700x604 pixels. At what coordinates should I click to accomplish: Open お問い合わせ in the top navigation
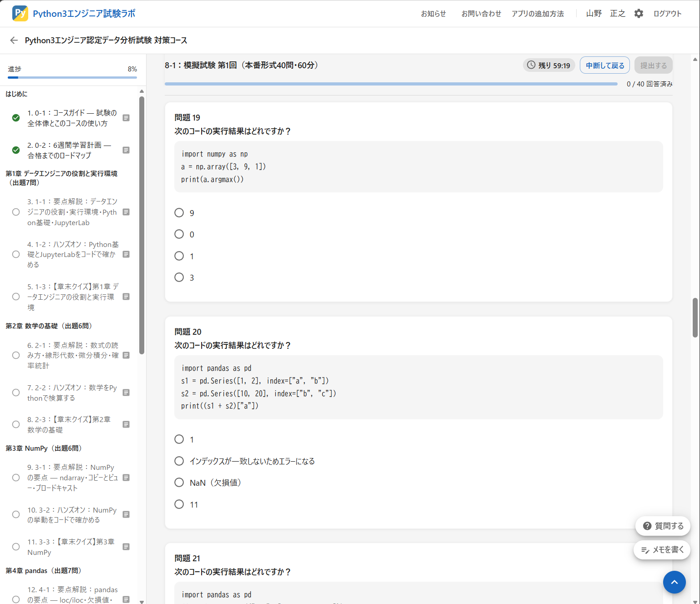coord(481,14)
